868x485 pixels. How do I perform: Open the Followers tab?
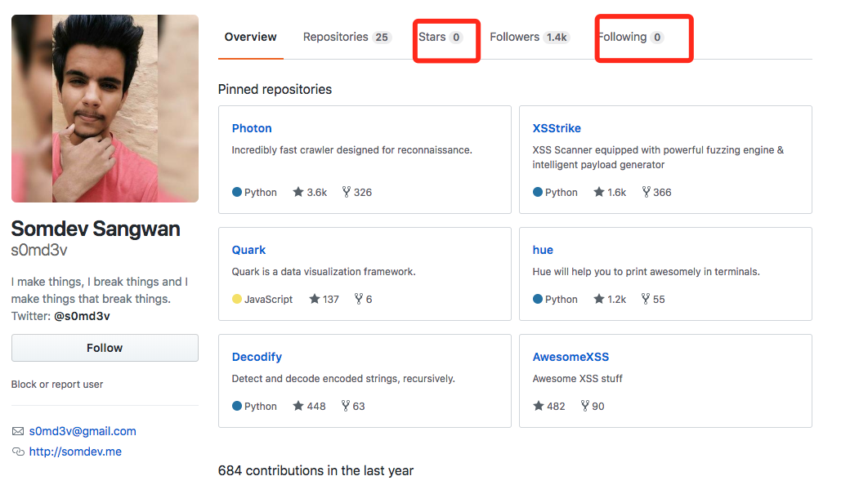529,38
